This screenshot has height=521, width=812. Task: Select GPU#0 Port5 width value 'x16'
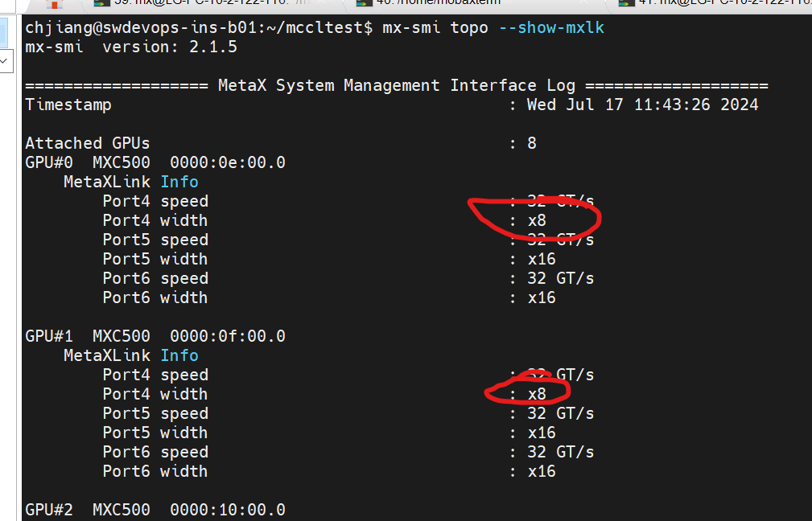click(542, 259)
